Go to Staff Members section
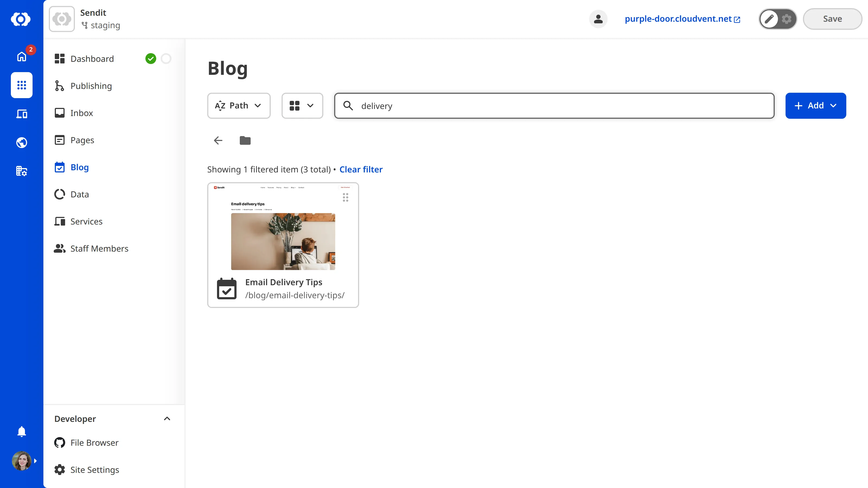Screen dimensions: 868x488 (99, 249)
